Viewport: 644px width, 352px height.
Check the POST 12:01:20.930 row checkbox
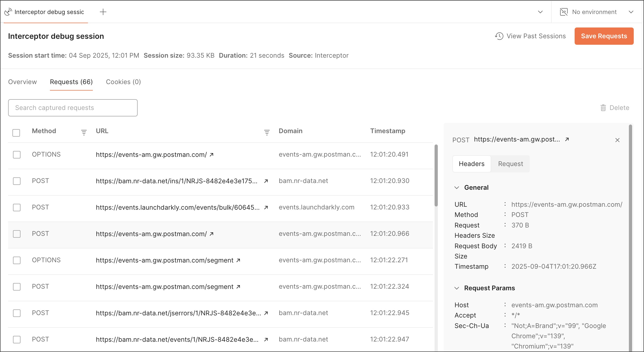[17, 181]
